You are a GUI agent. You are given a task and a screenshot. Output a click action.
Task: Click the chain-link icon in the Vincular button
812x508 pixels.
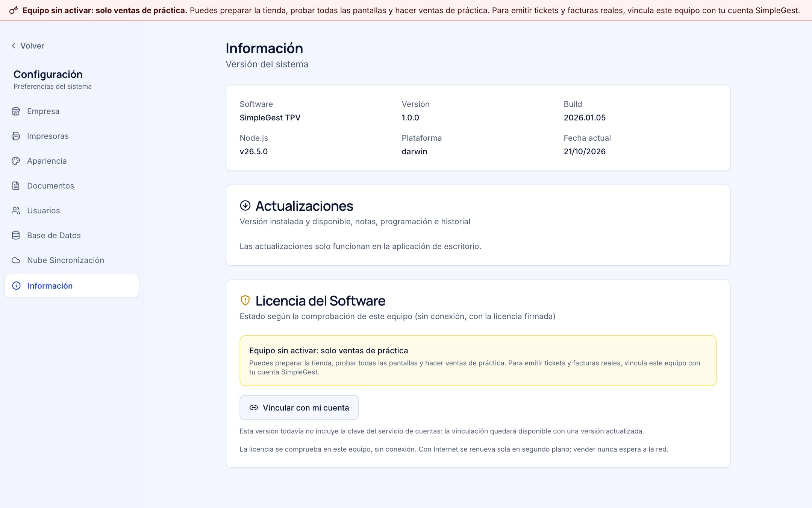tap(254, 408)
